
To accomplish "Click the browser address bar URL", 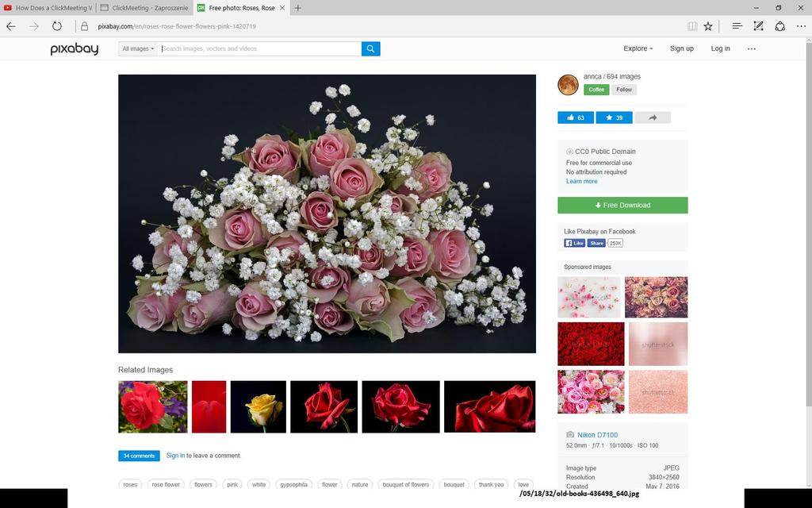I will (x=177, y=26).
